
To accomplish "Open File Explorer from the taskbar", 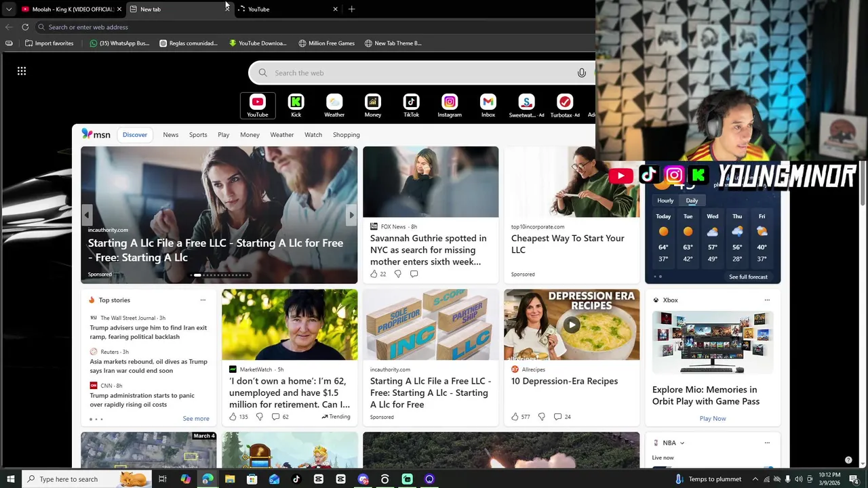I will pos(230,479).
